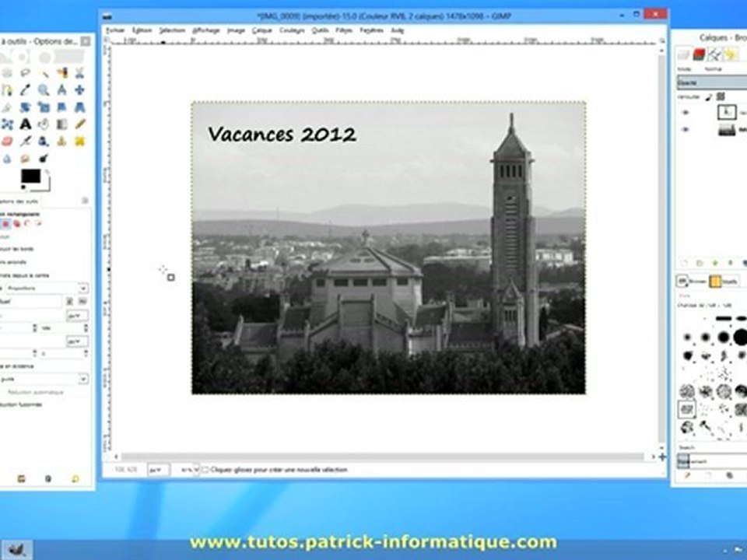Choose add-to-selection mode icon
The height and width of the screenshot is (560, 747).
tap(16, 224)
